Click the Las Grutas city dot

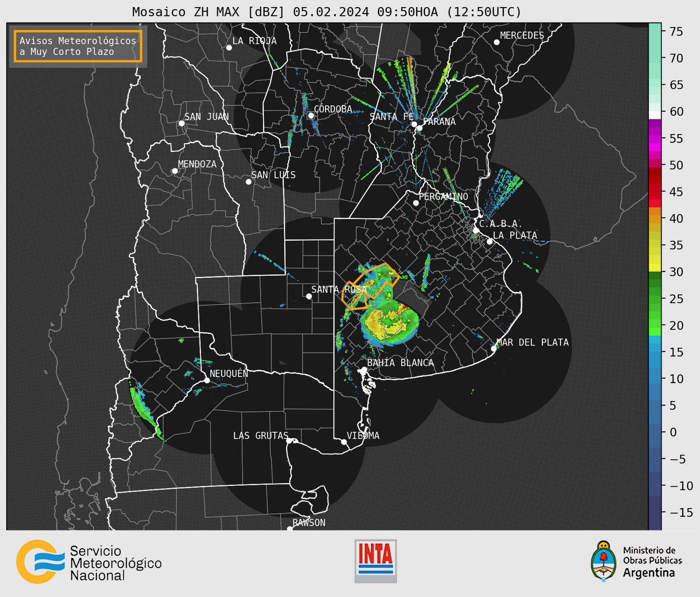point(289,441)
